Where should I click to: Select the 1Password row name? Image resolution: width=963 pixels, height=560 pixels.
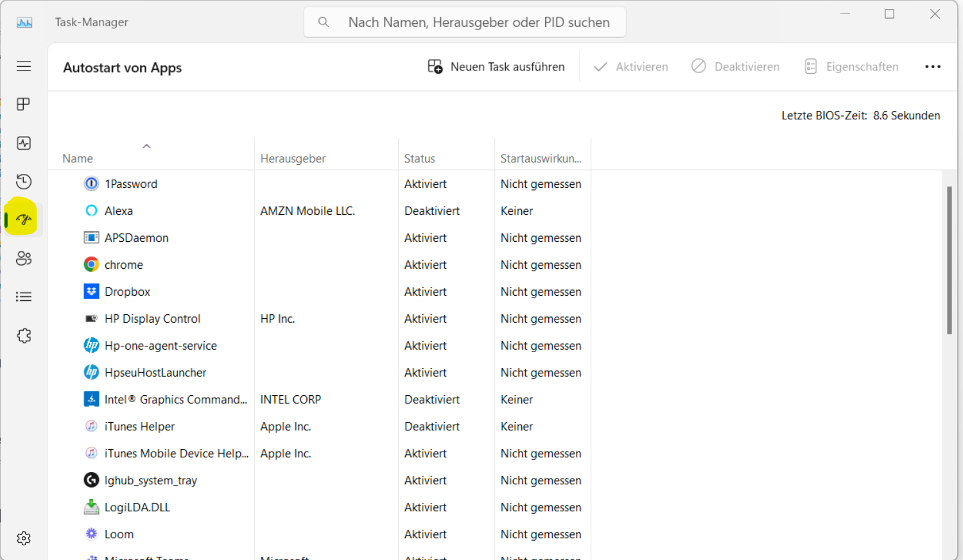131,184
